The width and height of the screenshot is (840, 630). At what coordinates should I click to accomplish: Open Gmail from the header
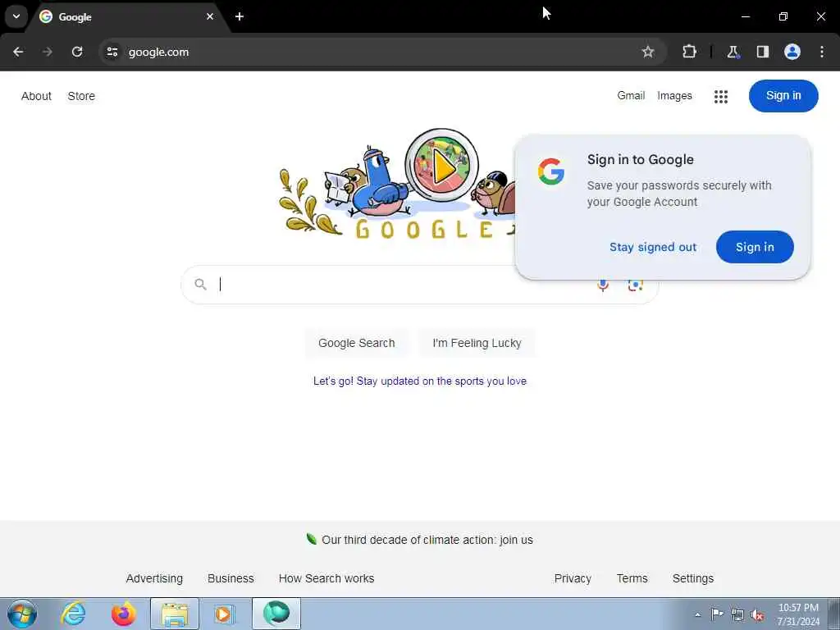click(631, 96)
